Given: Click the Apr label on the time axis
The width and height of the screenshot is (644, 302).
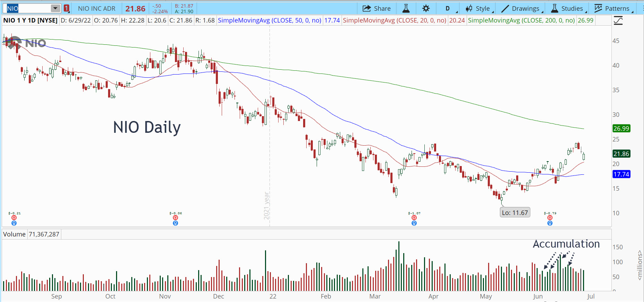Looking at the screenshot, I should [433, 296].
